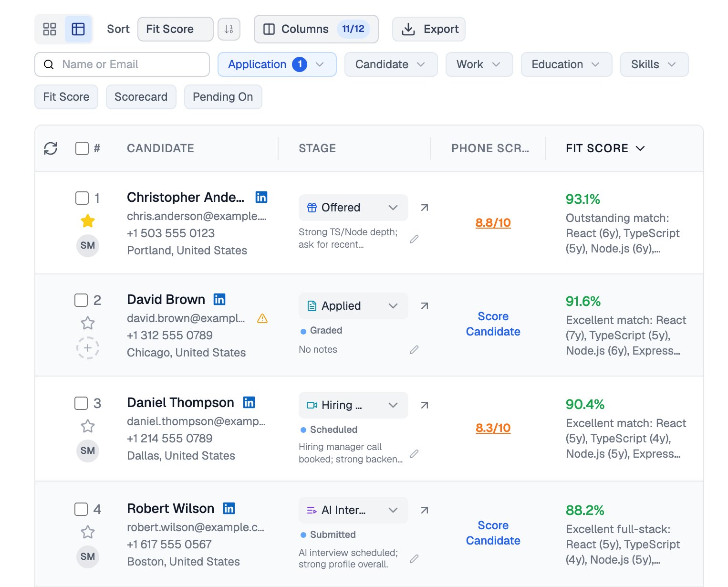Check the box for David Brown
The image size is (728, 587).
pos(81,300)
